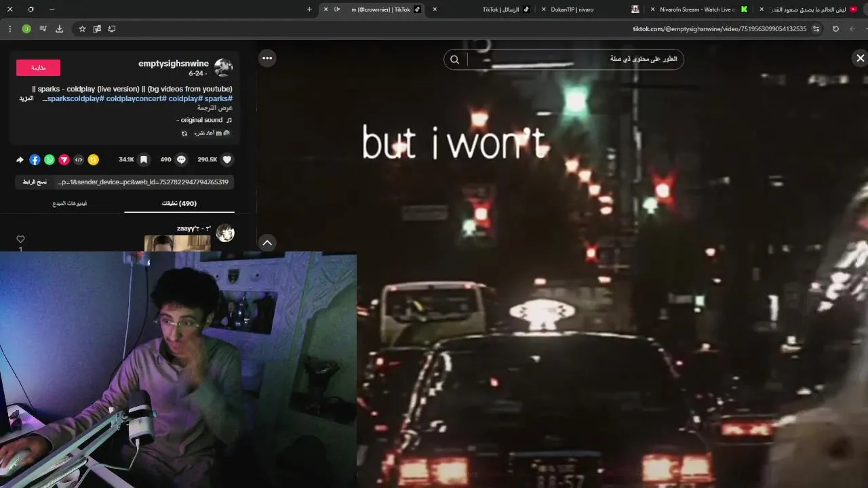This screenshot has width=868, height=488.
Task: Show the caption translation (عرض الترجمة)
Action: (215, 108)
